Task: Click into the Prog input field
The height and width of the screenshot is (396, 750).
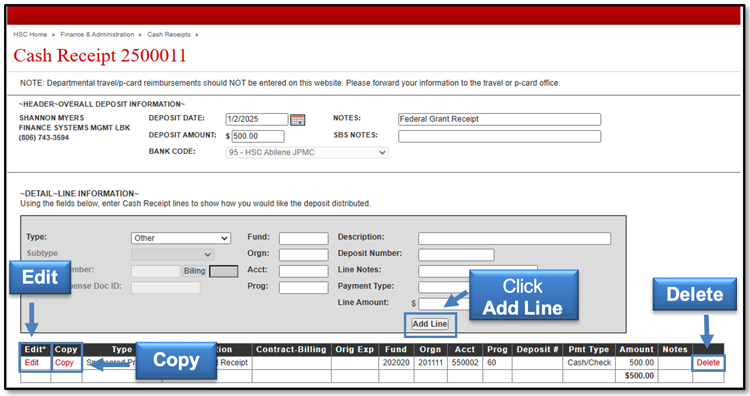Action: (x=304, y=287)
